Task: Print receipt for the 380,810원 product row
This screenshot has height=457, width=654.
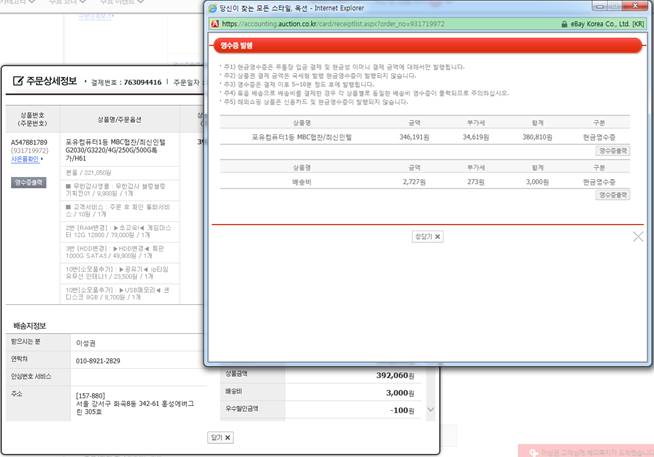Action: [613, 151]
